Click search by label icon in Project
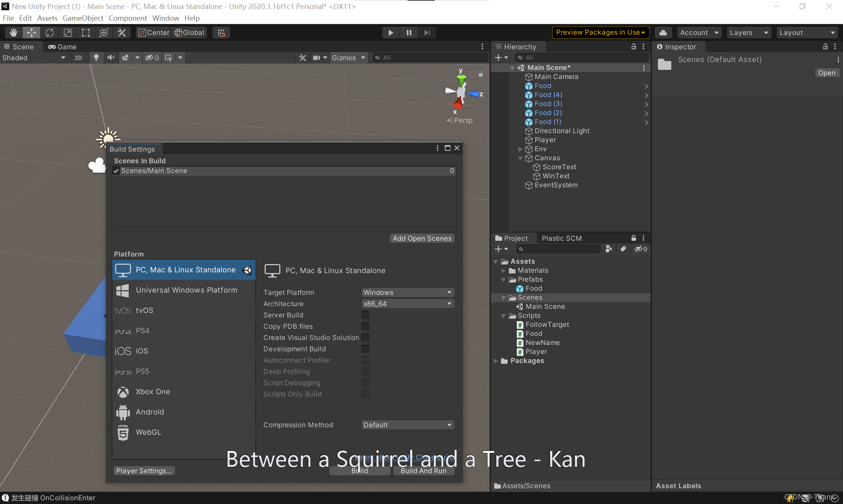Screen dimensions: 843x504 (623, 249)
